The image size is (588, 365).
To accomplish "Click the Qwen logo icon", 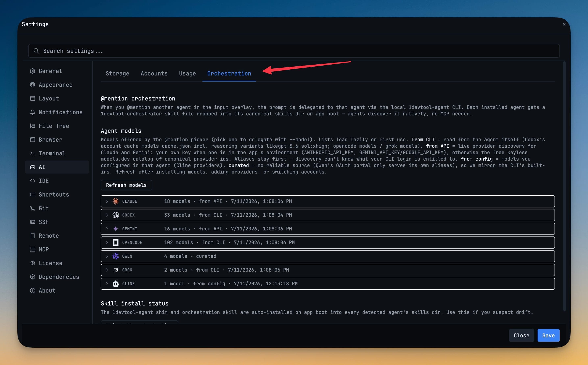I will (x=116, y=256).
